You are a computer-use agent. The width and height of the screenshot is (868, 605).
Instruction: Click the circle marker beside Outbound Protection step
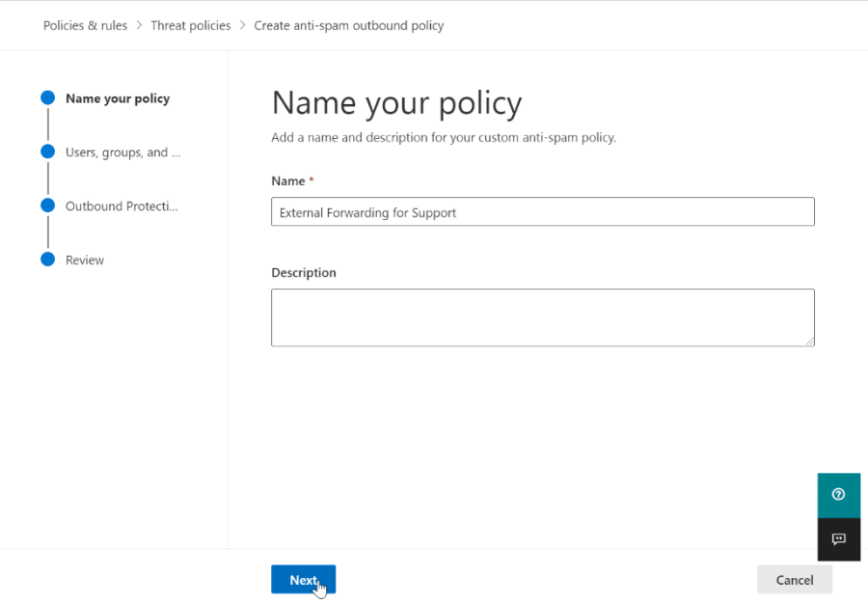coord(47,206)
